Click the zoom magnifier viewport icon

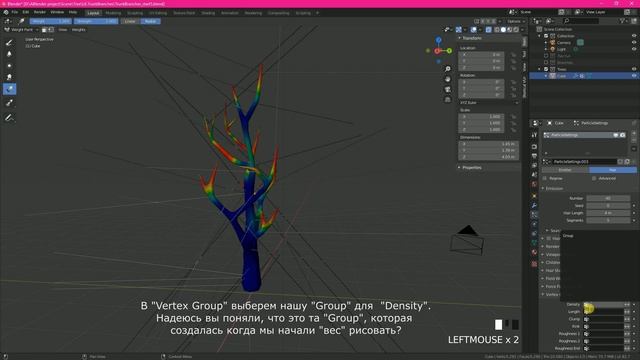pos(448,69)
